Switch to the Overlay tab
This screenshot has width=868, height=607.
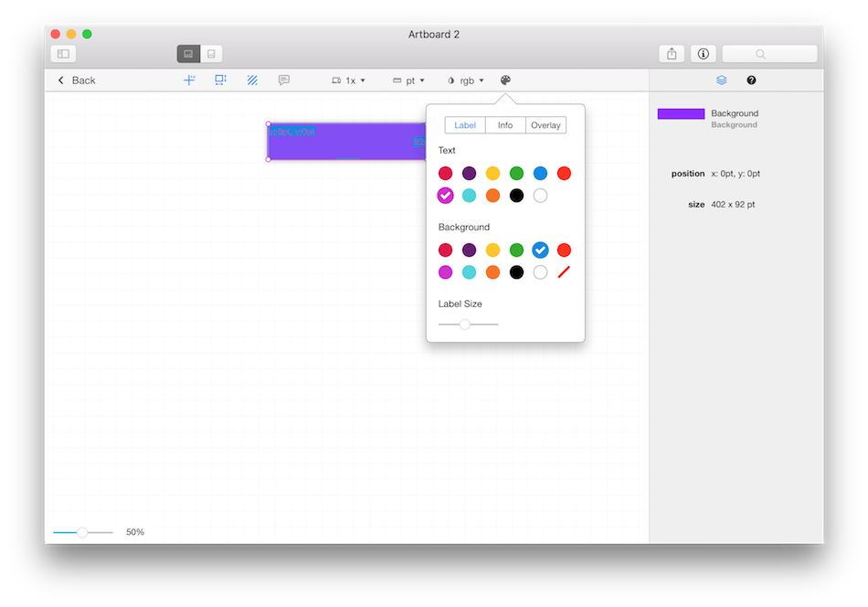coord(545,125)
